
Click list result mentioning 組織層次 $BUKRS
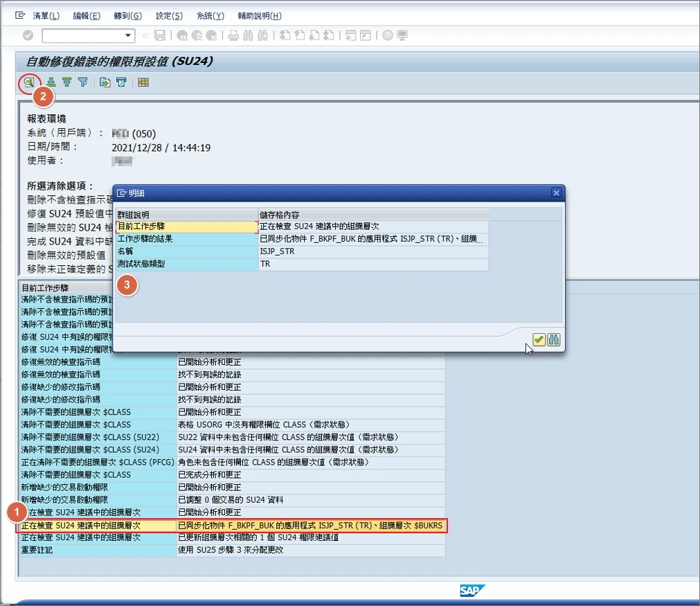(x=310, y=526)
